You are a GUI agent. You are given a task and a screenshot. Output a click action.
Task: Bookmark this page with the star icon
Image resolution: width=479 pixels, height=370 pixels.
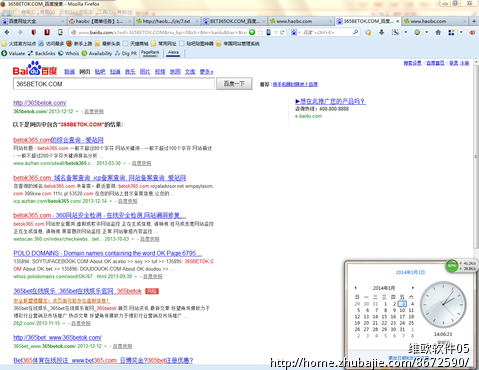[x=260, y=32]
